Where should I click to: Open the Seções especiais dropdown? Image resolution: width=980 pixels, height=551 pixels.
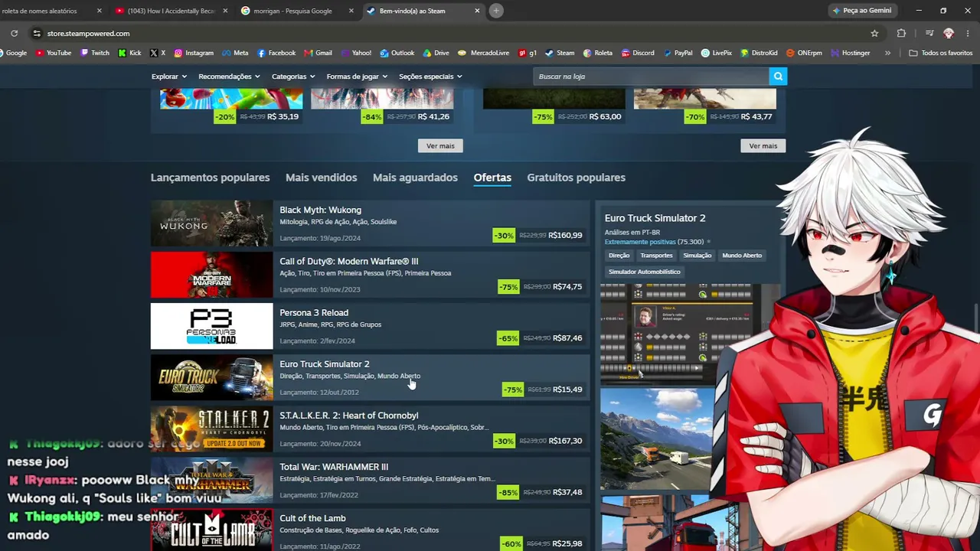click(x=430, y=77)
